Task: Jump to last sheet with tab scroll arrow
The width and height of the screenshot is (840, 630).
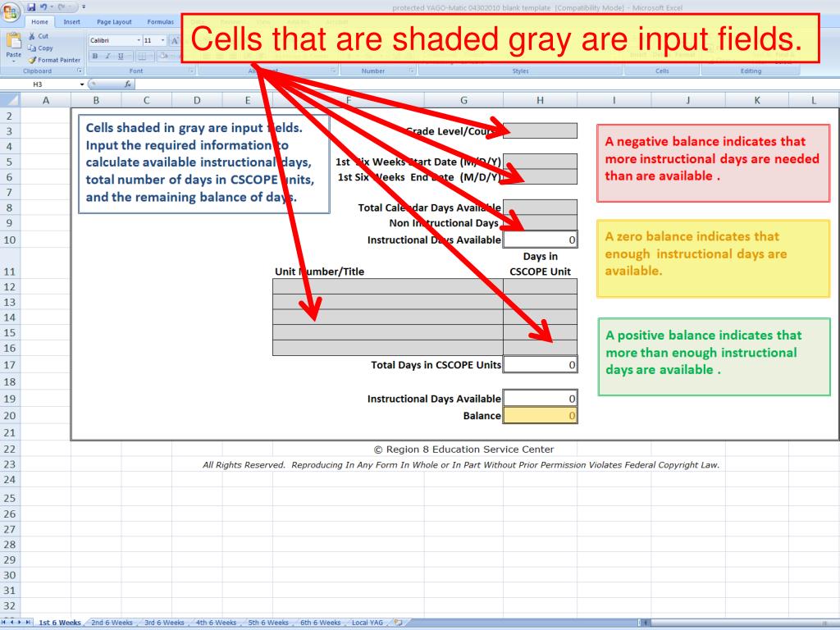Action: point(28,622)
